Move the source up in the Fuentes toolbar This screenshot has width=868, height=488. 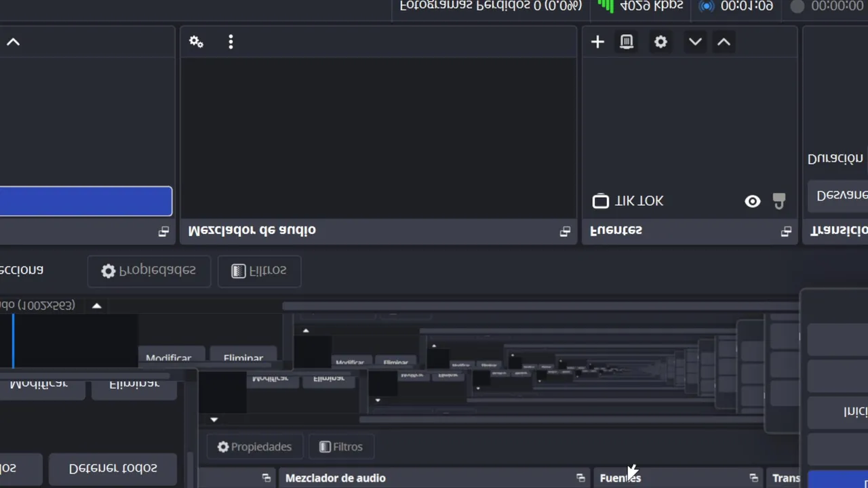[x=724, y=42]
